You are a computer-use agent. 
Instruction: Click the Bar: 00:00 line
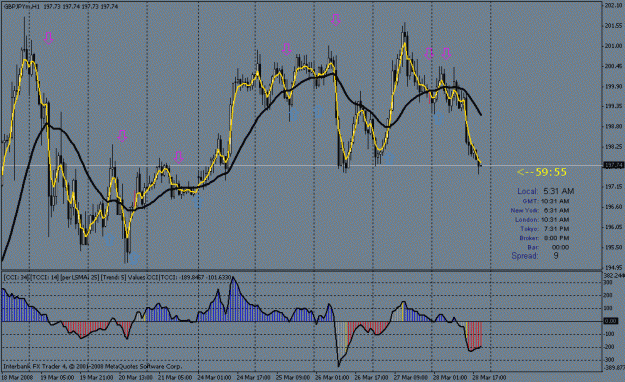click(x=548, y=247)
